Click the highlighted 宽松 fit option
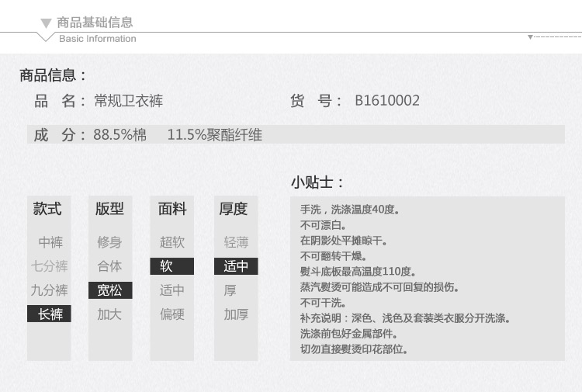Viewport: 582px width, 392px height. point(109,290)
